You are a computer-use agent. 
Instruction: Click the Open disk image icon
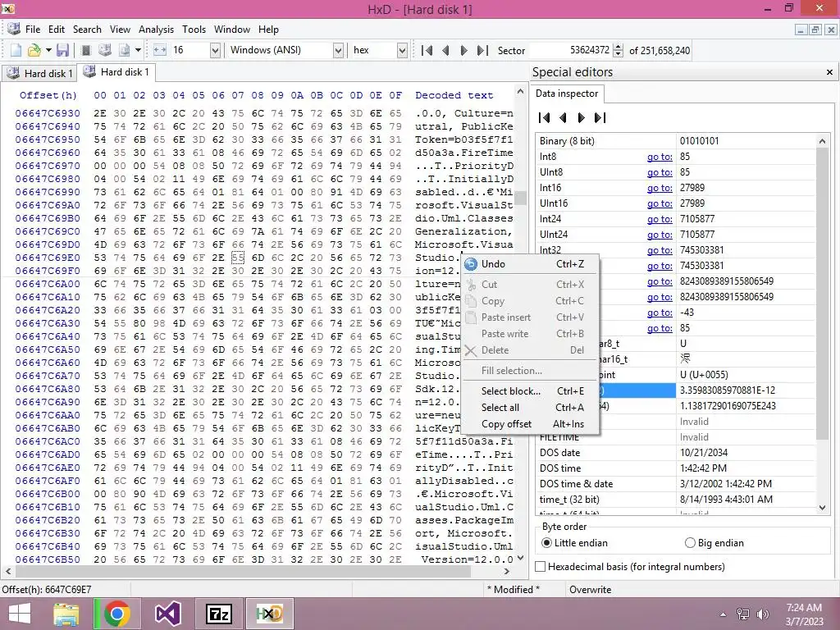tap(125, 50)
